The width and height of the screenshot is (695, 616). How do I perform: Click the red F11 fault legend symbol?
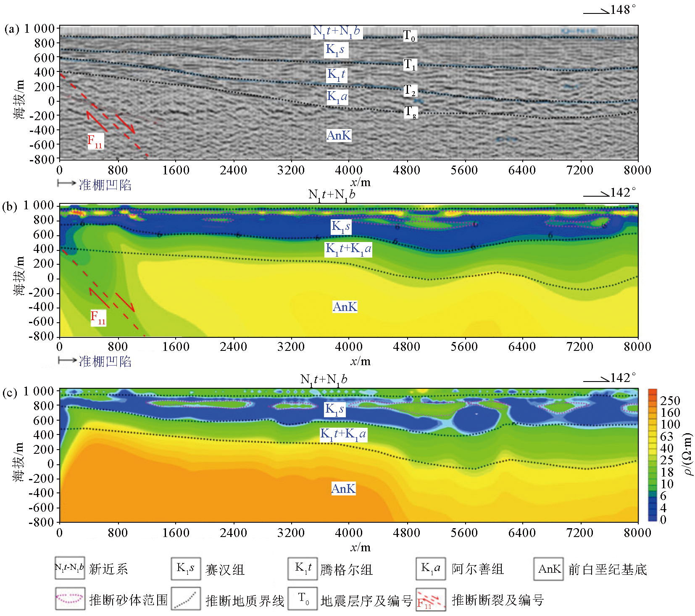[x=431, y=600]
